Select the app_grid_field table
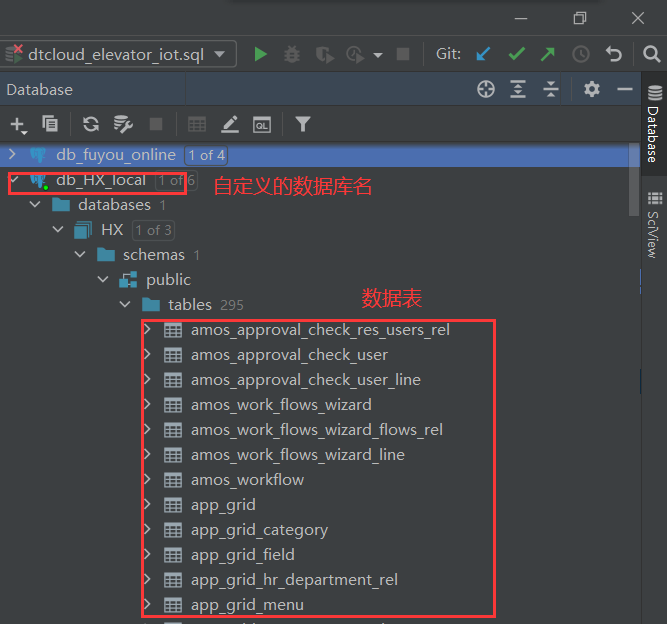 click(243, 555)
